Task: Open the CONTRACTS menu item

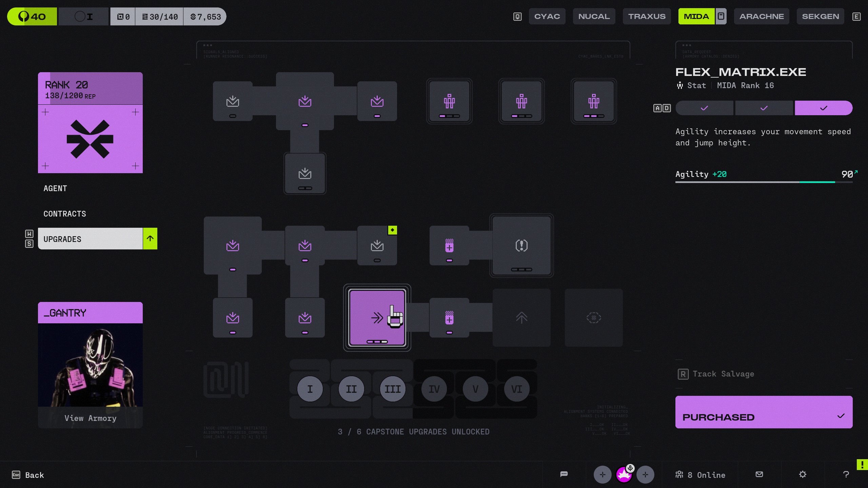Action: [64, 214]
